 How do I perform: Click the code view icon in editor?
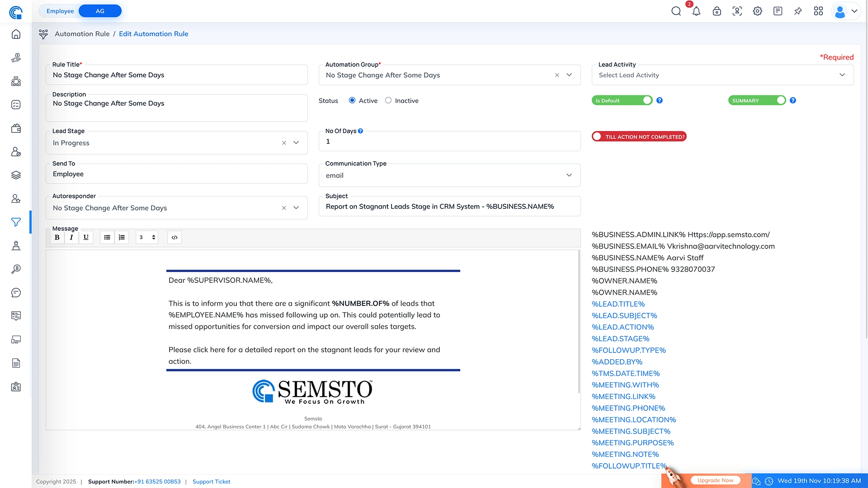tap(175, 237)
